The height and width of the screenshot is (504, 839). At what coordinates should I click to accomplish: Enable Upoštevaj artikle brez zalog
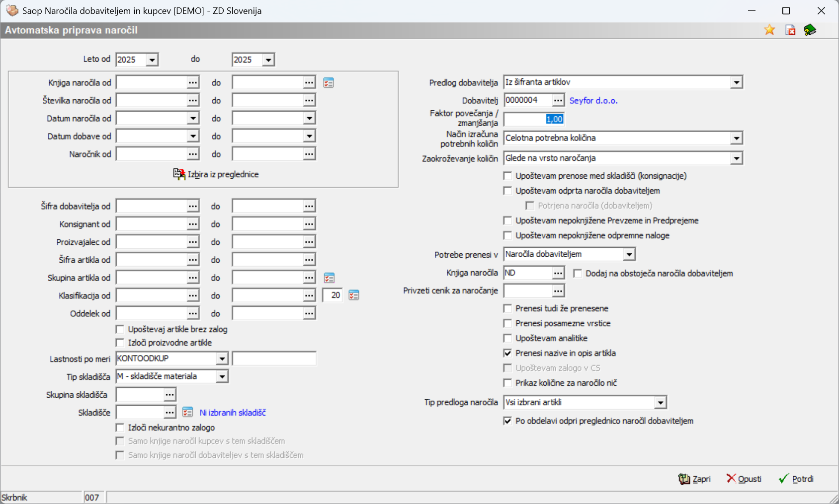[x=120, y=329]
